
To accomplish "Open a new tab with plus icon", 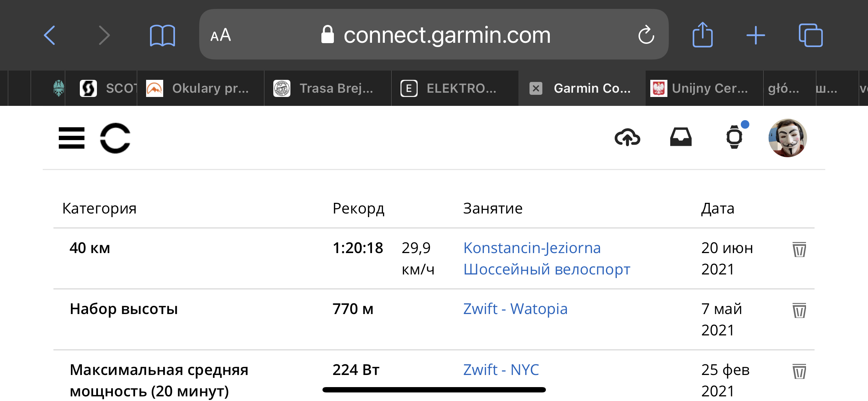I will pyautogui.click(x=756, y=35).
